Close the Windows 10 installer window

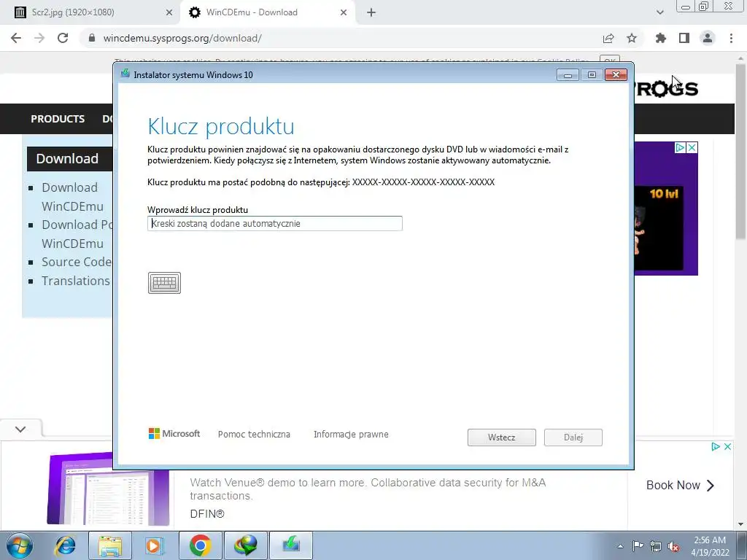616,75
